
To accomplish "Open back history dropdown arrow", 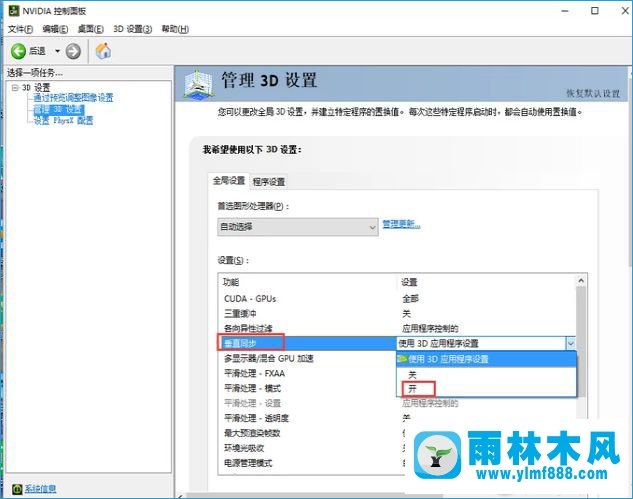I will 57,51.
